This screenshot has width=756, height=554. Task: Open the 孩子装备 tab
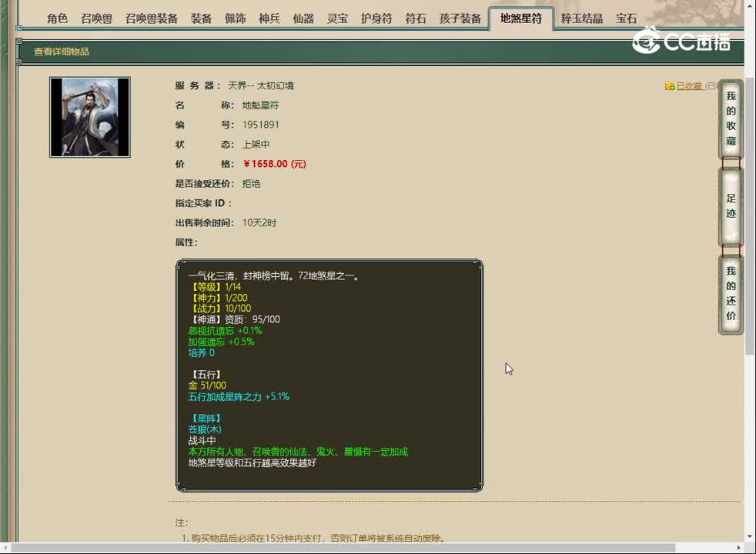point(460,18)
